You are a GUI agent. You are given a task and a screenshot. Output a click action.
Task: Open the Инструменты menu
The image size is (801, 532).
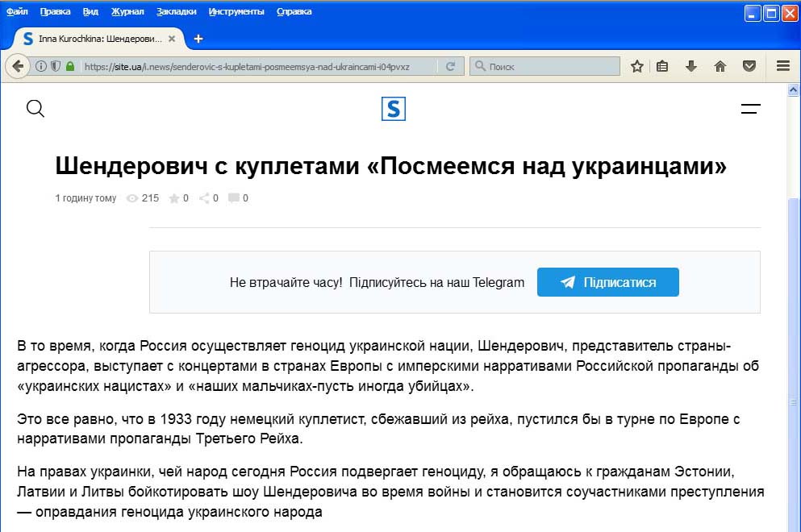click(236, 11)
